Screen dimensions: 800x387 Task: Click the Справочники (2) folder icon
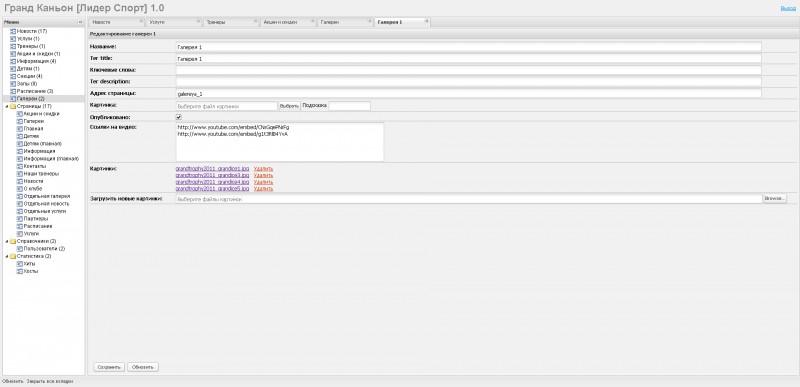coord(13,241)
